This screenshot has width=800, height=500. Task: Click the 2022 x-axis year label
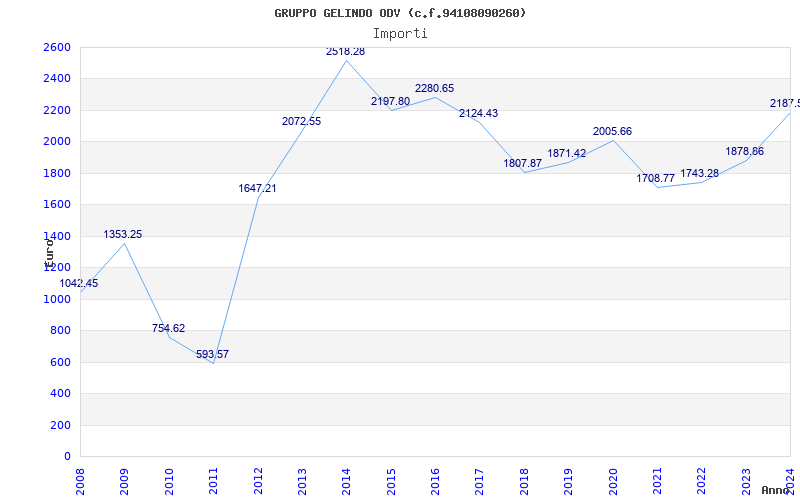coord(702,481)
